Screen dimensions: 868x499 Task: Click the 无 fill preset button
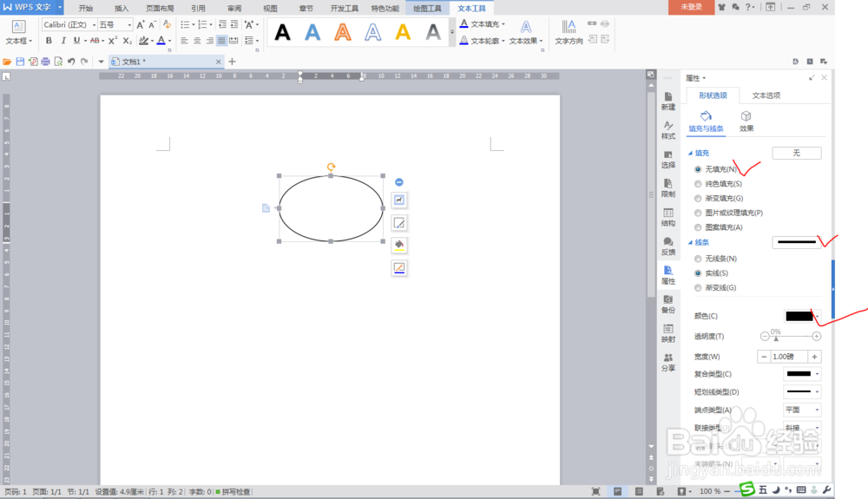pyautogui.click(x=797, y=154)
